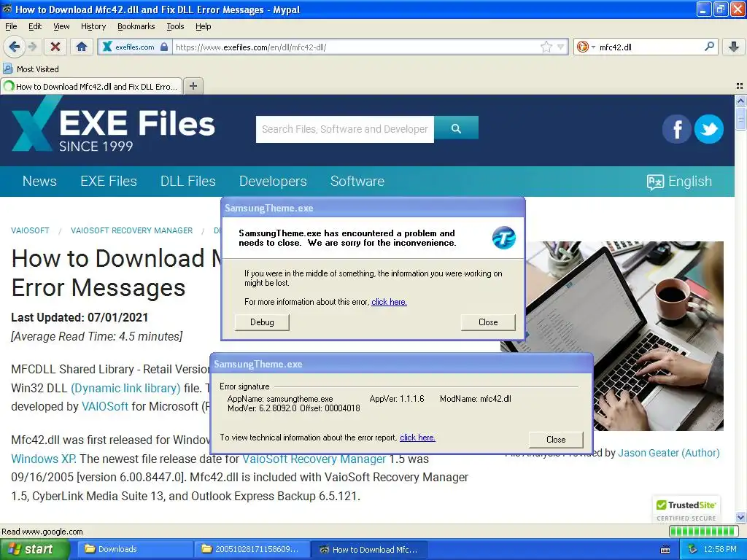Click the padlock site identity icon
The image size is (747, 560).
(x=164, y=47)
